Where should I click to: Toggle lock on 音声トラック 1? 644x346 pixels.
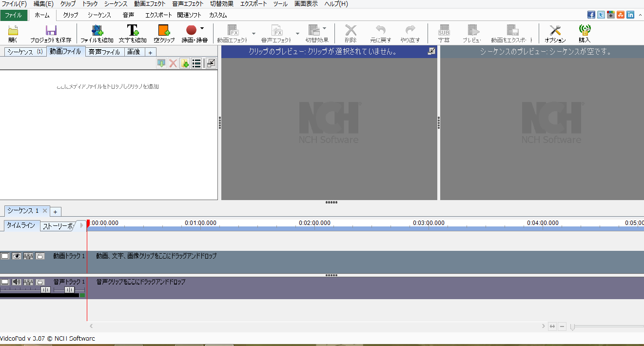coord(40,282)
